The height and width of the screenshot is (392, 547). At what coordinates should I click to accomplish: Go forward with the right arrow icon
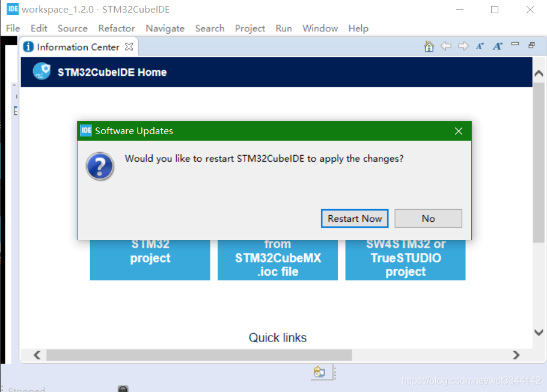[463, 46]
